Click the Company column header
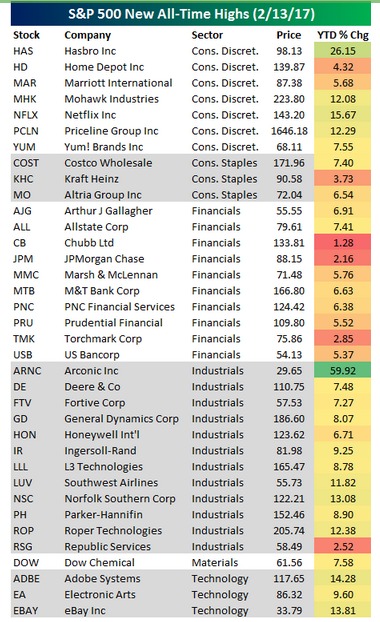The image size is (380, 622). tap(88, 35)
